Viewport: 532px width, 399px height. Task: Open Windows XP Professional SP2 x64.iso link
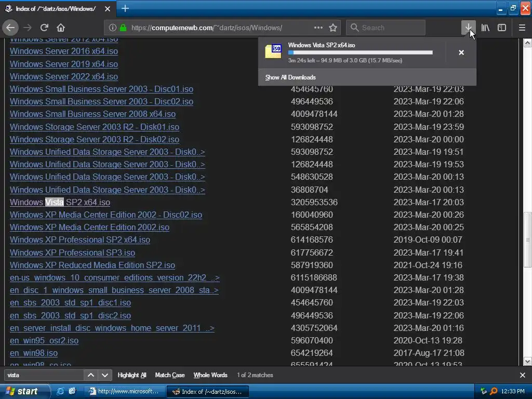(x=79, y=240)
